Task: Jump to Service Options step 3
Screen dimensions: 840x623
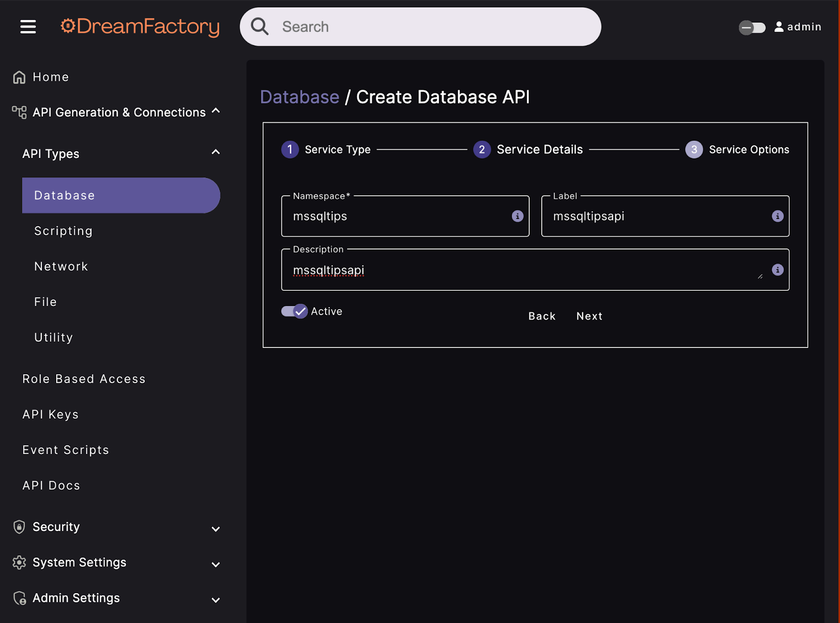Action: (694, 150)
